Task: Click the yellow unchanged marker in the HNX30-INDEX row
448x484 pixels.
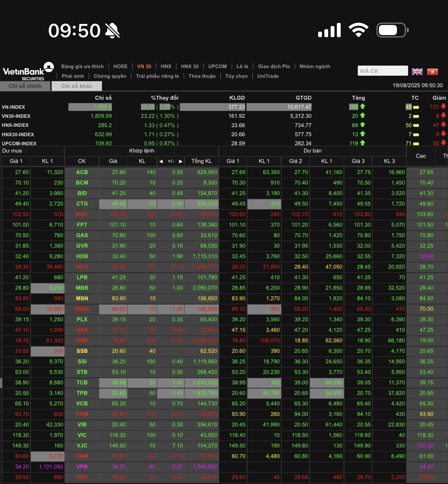Action: click(x=416, y=135)
